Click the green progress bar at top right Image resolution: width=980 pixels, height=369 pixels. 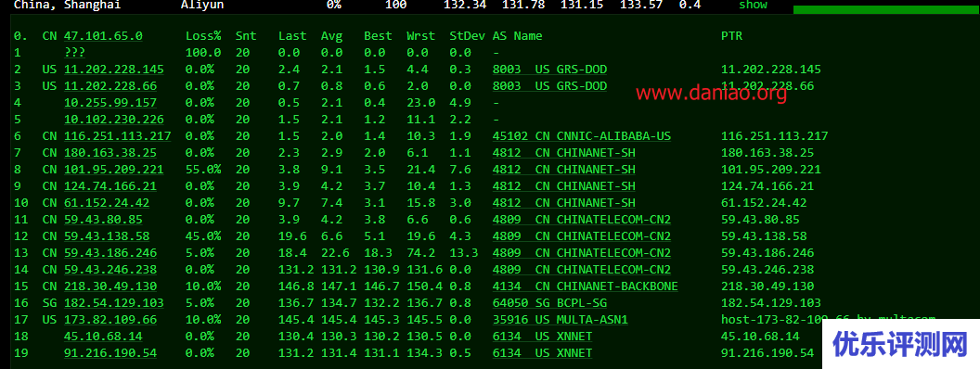pyautogui.click(x=886, y=10)
